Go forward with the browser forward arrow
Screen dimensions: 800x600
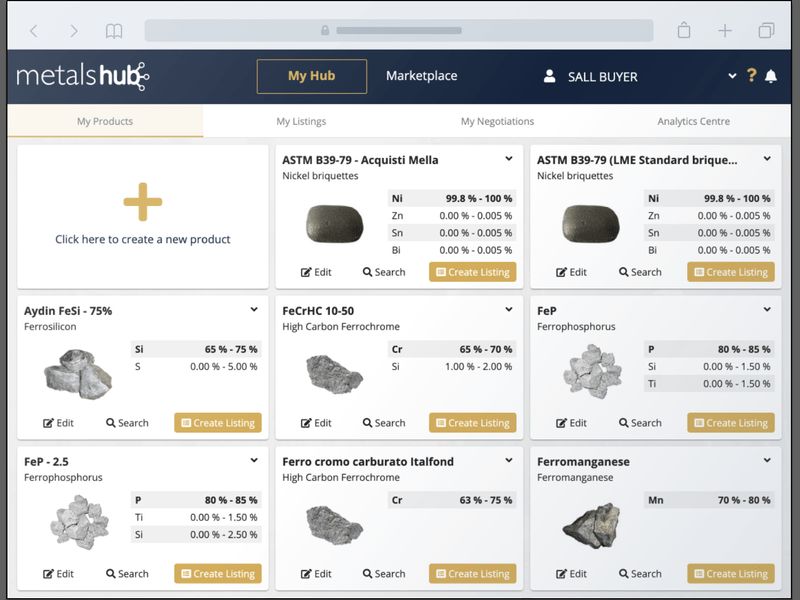click(74, 31)
